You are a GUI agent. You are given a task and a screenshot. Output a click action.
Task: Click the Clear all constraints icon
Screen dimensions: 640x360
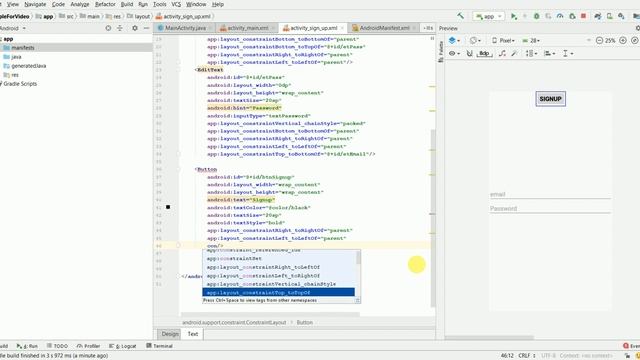tap(502, 53)
